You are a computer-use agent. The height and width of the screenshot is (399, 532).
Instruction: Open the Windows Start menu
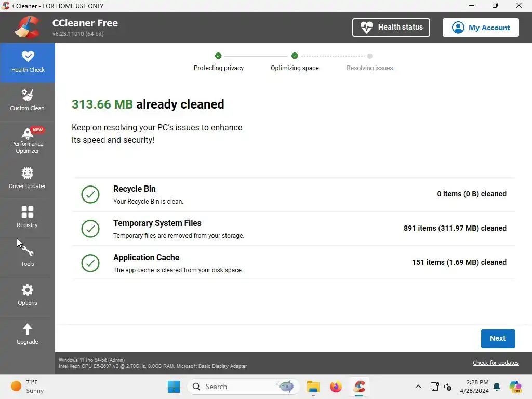[x=174, y=387]
